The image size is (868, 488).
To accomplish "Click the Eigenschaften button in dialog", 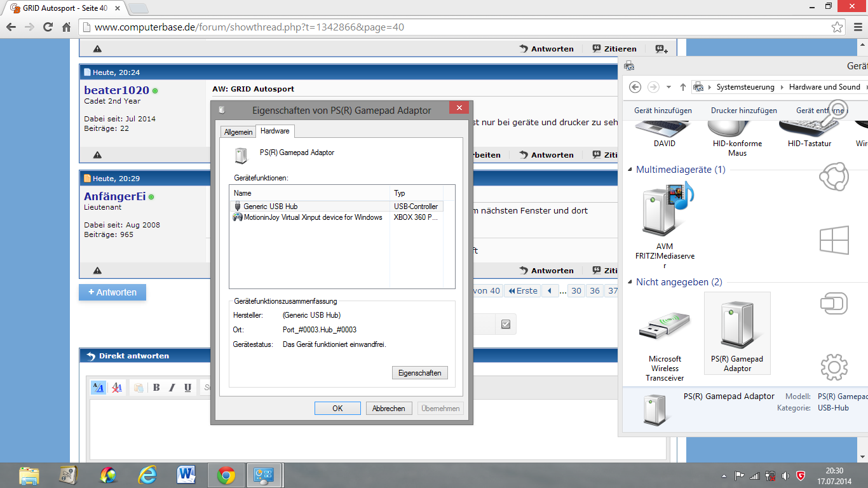I will click(x=420, y=373).
